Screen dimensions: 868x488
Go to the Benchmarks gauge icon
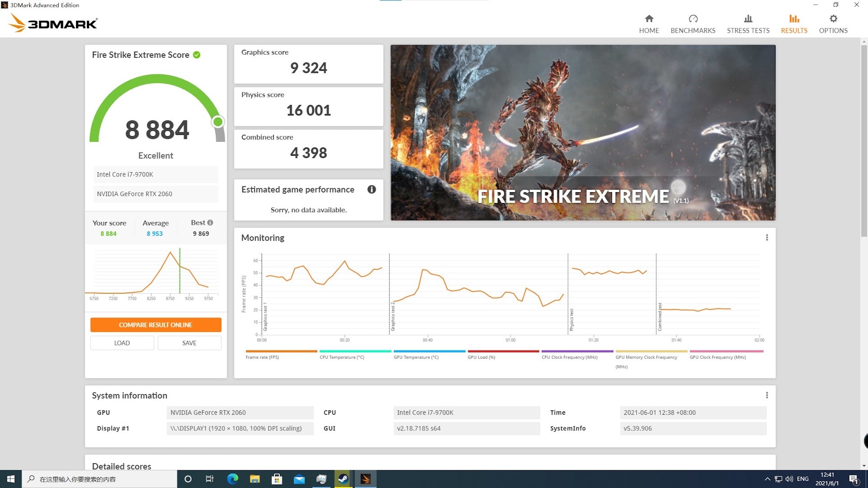click(693, 19)
